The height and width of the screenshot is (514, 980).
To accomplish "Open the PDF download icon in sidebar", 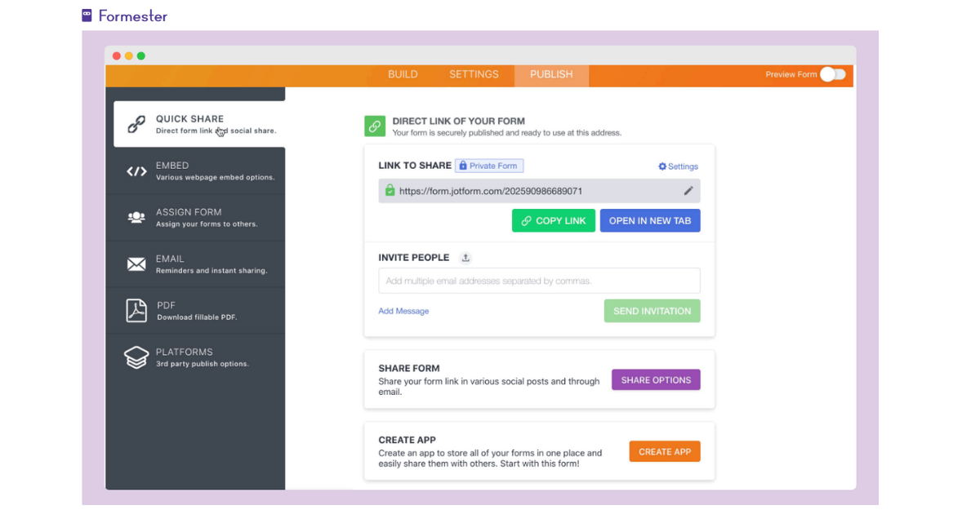I will (x=136, y=310).
